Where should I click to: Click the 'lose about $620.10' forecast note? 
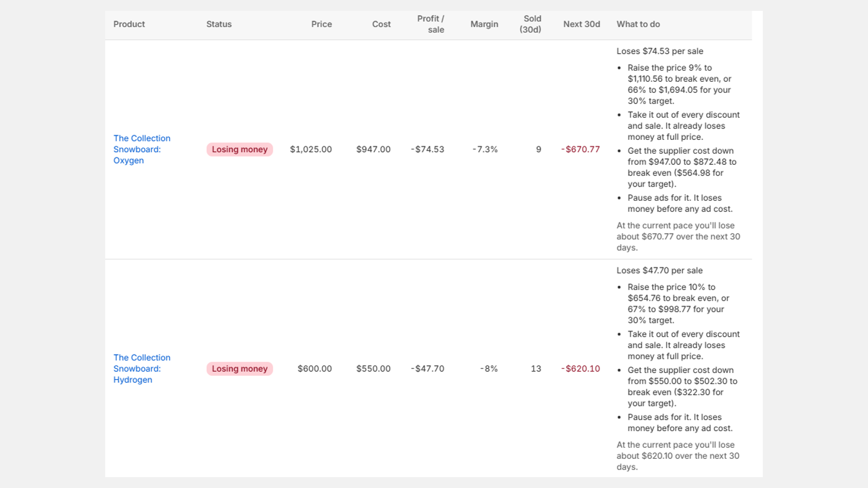tap(678, 455)
